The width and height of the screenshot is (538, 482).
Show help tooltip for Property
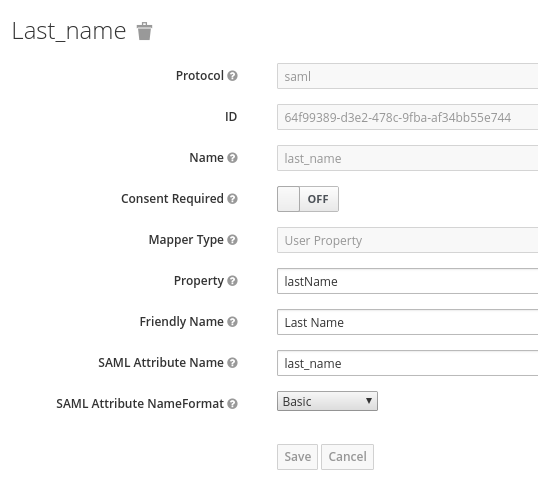pos(232,281)
